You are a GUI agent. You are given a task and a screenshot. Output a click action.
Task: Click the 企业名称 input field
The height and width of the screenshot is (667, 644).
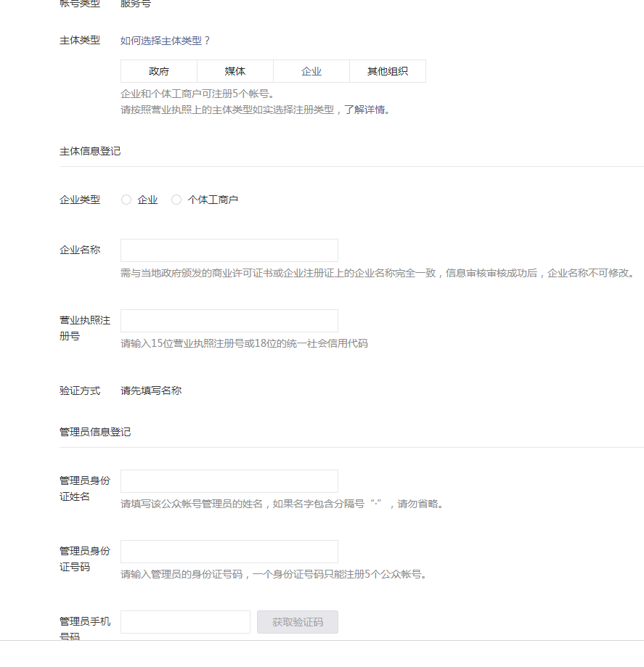(x=229, y=250)
